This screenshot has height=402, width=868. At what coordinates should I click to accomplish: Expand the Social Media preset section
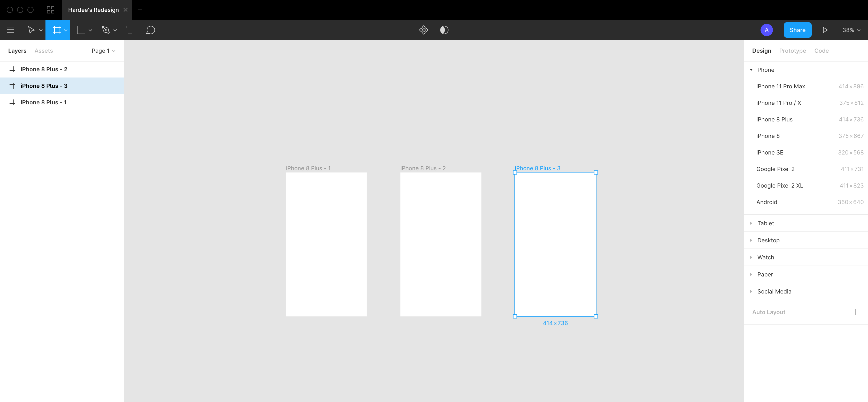[751, 291]
